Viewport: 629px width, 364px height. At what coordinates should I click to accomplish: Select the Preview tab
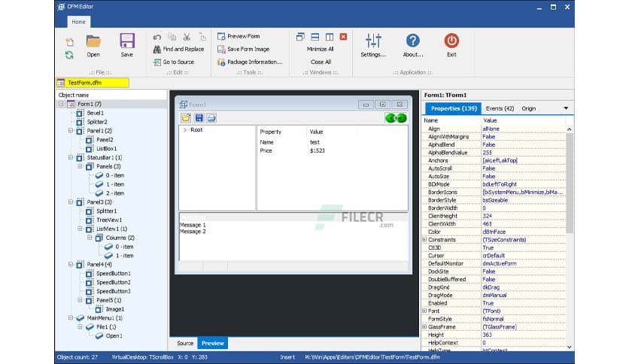click(213, 343)
